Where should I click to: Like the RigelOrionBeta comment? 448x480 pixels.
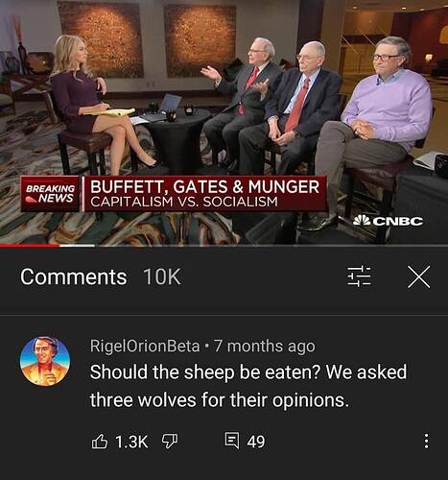(100, 442)
